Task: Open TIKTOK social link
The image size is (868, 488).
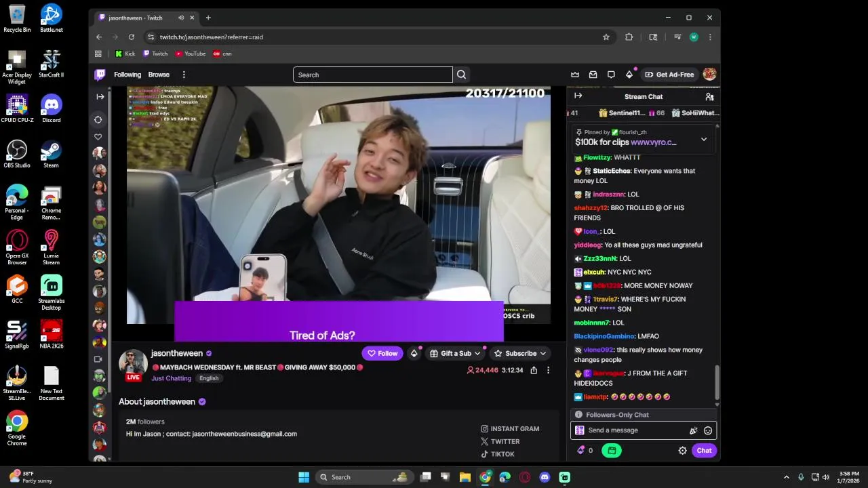Action: 498,455
